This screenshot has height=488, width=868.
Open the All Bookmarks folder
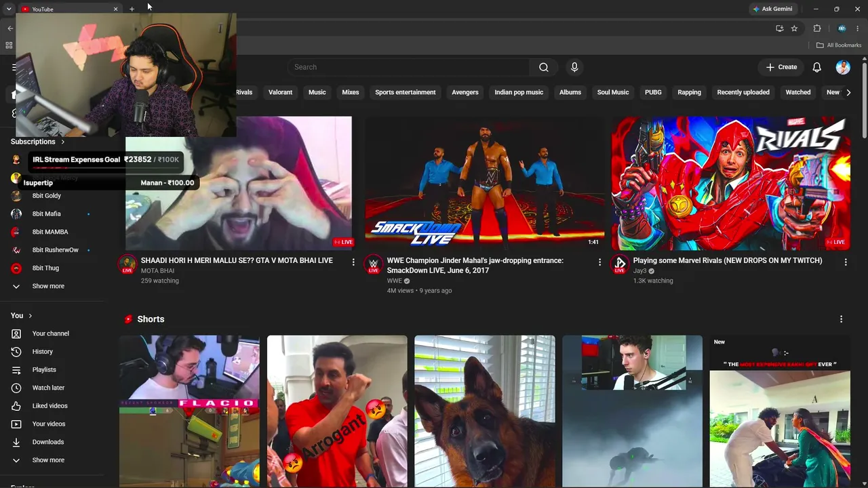pyautogui.click(x=839, y=45)
